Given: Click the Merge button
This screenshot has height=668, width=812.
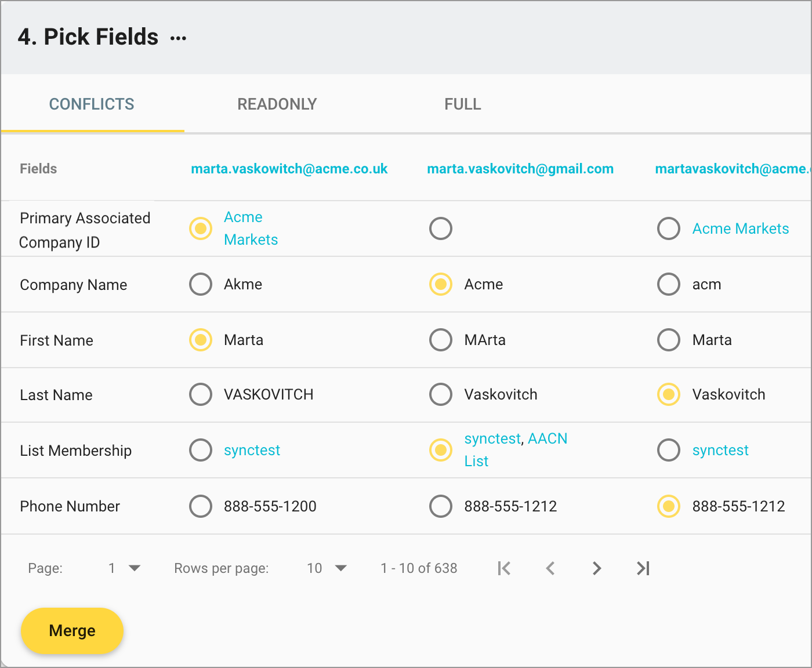Looking at the screenshot, I should [72, 631].
